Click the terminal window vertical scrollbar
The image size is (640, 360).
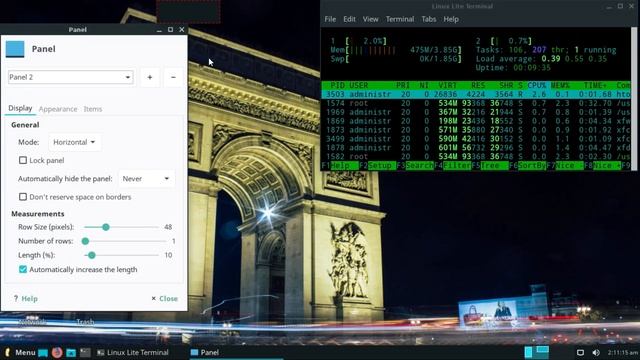(x=634, y=98)
